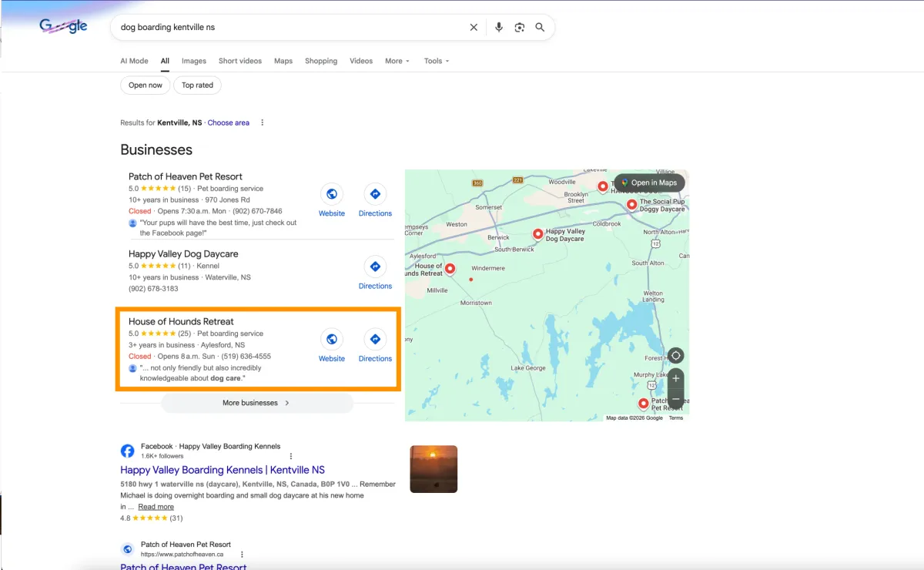Get directions to Patch of Heaven Pet Resort
The width and height of the screenshot is (924, 570).
[375, 194]
